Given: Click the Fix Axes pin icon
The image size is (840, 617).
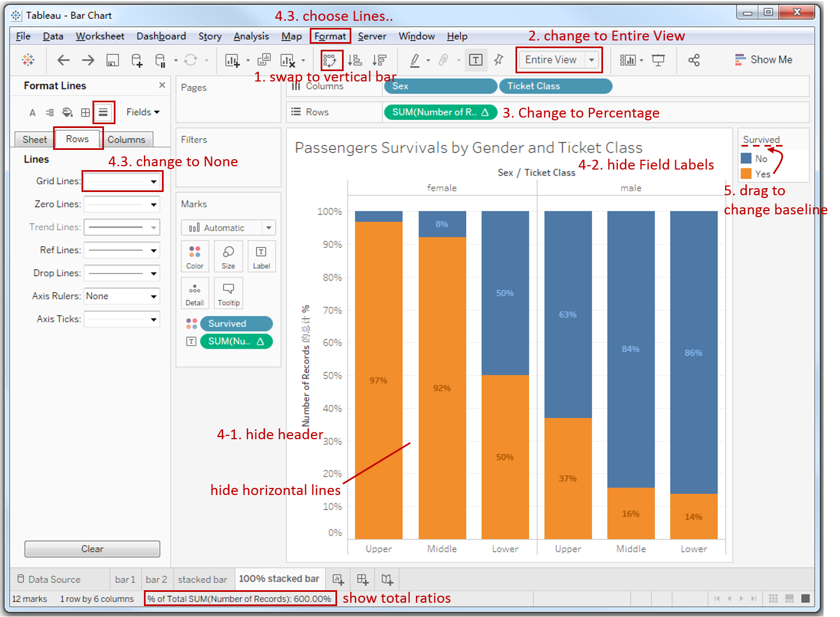Looking at the screenshot, I should 499,60.
